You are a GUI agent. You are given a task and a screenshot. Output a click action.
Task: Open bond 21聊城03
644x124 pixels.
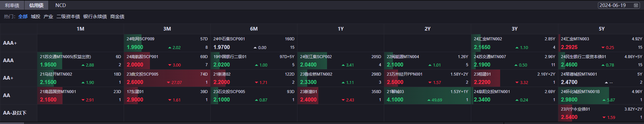tap(395, 92)
